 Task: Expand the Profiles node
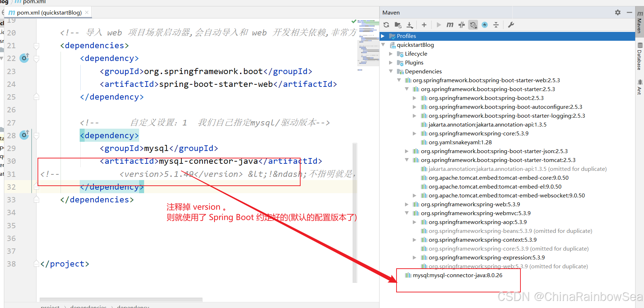tap(383, 36)
